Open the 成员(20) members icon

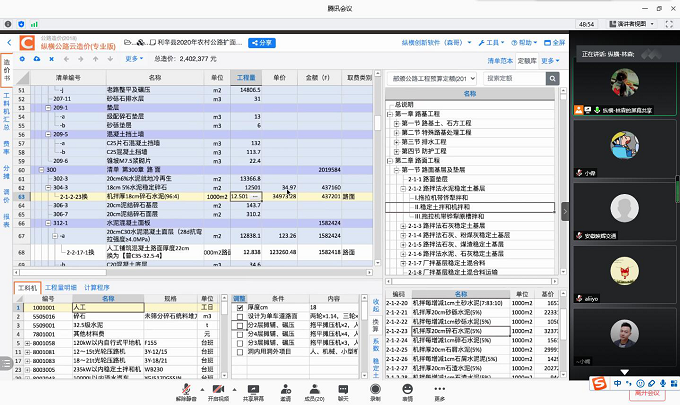point(314,389)
